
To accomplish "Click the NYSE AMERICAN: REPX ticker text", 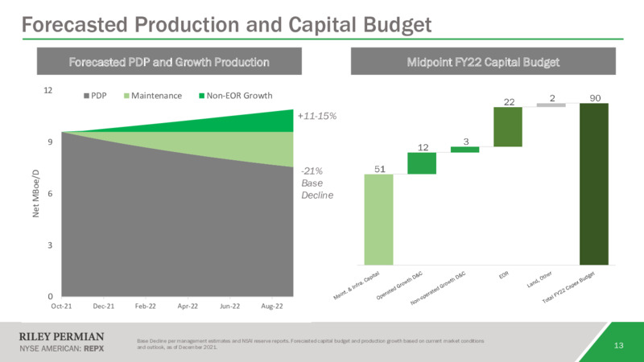I will [x=62, y=349].
